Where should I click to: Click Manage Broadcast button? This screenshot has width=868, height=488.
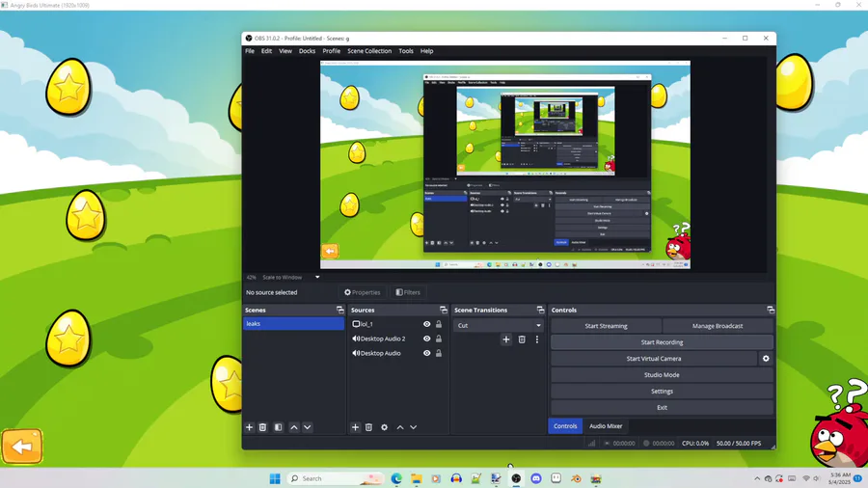coord(718,326)
